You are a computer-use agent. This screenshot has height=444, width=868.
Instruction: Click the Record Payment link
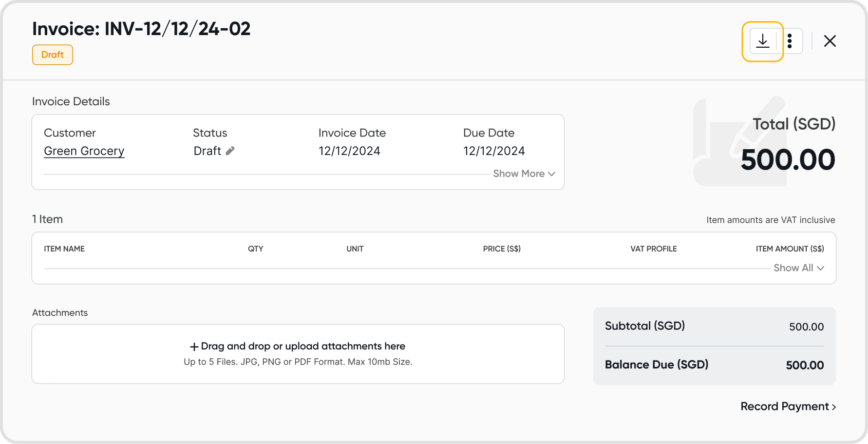[784, 406]
